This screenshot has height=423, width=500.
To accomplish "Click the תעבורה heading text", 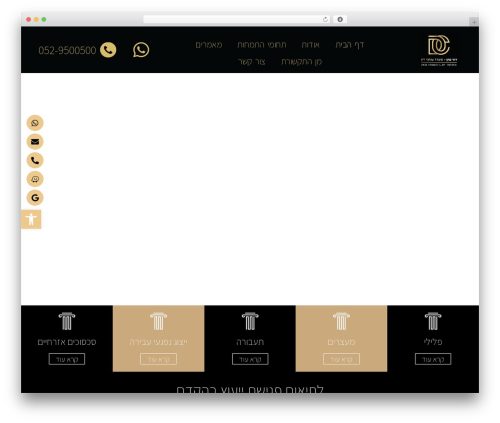I will click(x=250, y=342).
